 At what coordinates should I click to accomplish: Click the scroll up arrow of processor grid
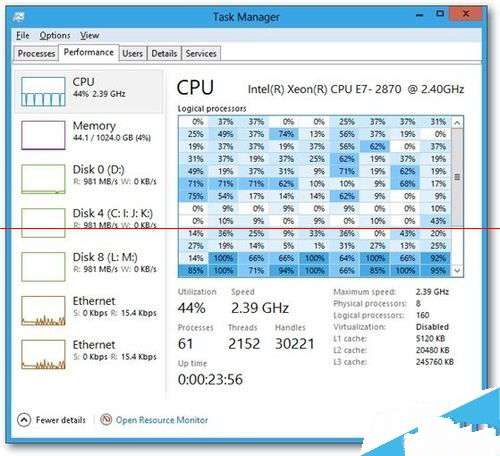(457, 123)
